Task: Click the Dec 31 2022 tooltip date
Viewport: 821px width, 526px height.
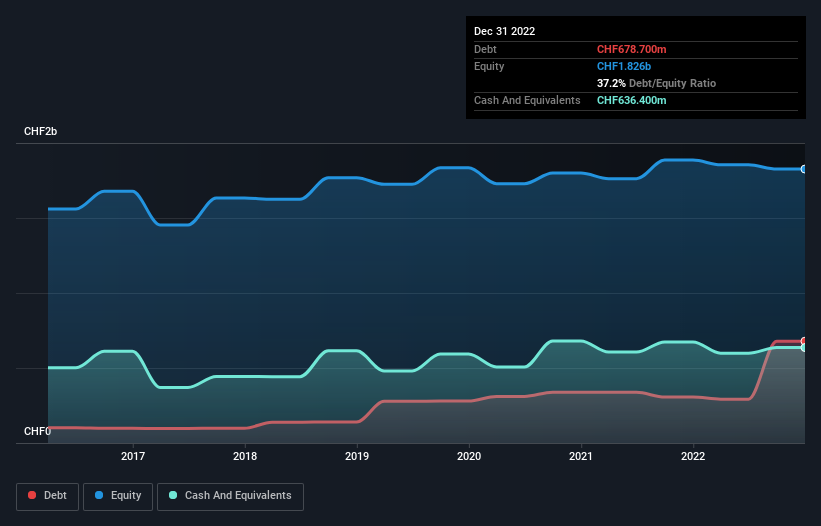Action: [x=504, y=31]
